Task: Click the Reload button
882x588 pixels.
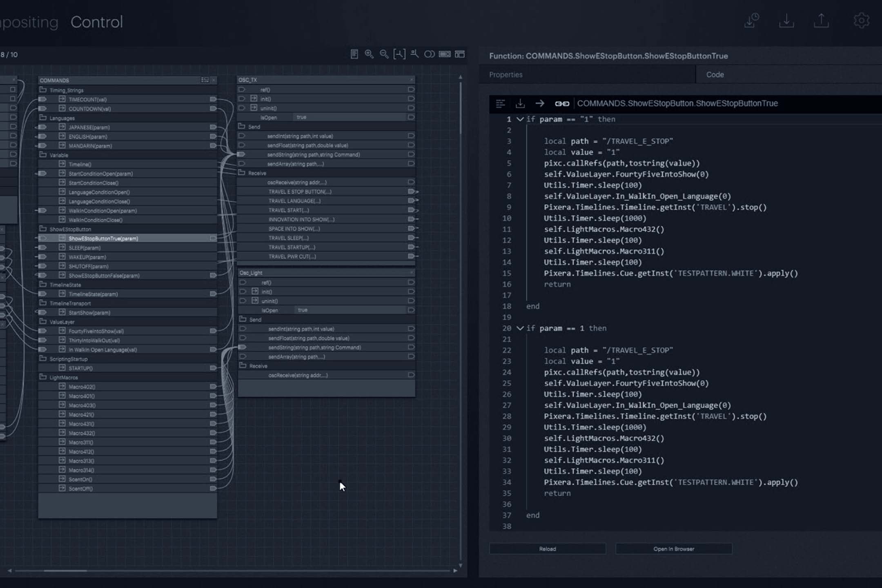Action: coord(548,549)
